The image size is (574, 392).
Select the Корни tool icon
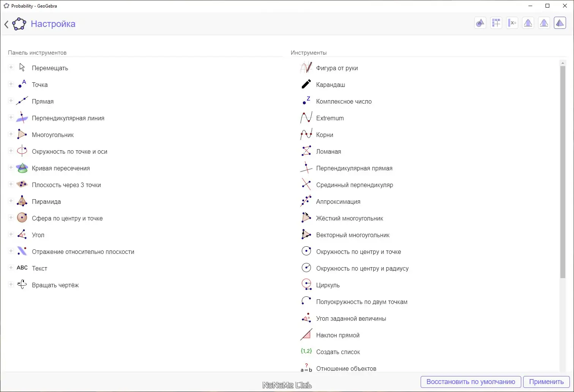[x=306, y=135]
